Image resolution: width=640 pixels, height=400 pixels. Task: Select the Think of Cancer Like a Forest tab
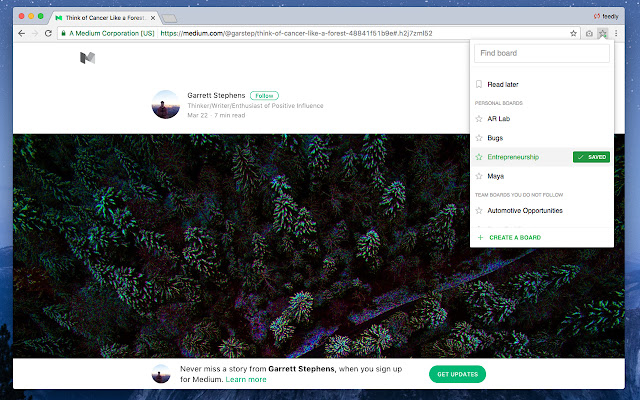pyautogui.click(x=105, y=18)
